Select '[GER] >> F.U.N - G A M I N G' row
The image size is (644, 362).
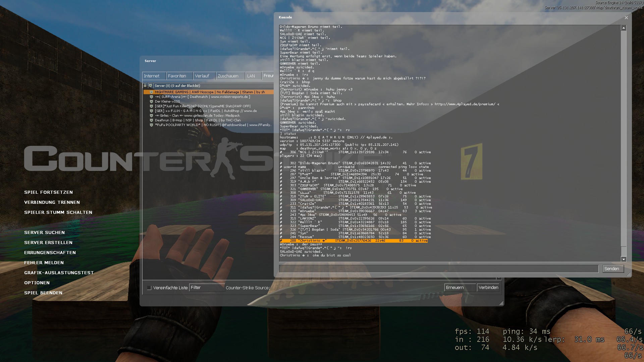[209, 111]
